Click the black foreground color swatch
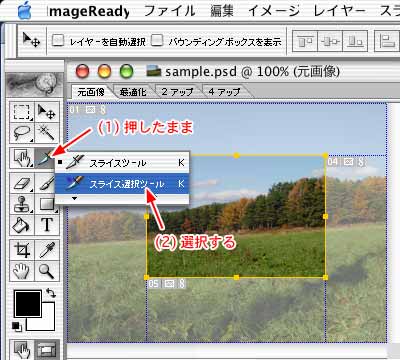Viewport: 400px width, 360px height. point(28,303)
